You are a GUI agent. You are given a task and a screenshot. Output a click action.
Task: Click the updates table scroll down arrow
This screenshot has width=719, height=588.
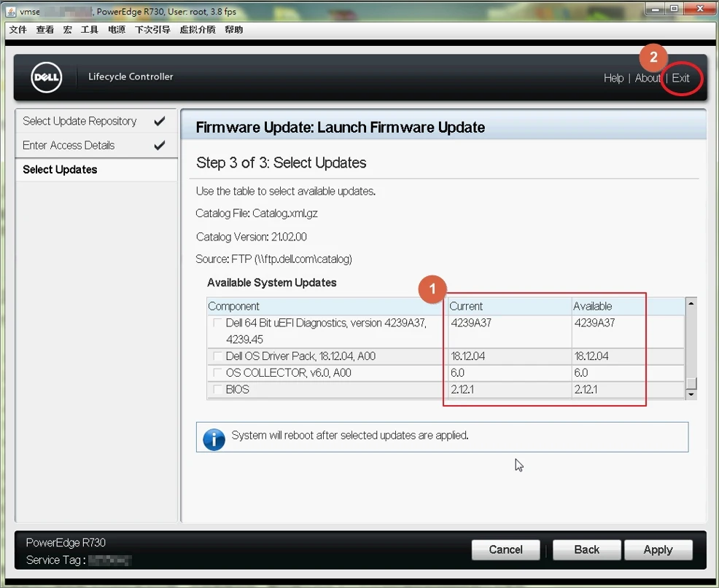click(691, 394)
